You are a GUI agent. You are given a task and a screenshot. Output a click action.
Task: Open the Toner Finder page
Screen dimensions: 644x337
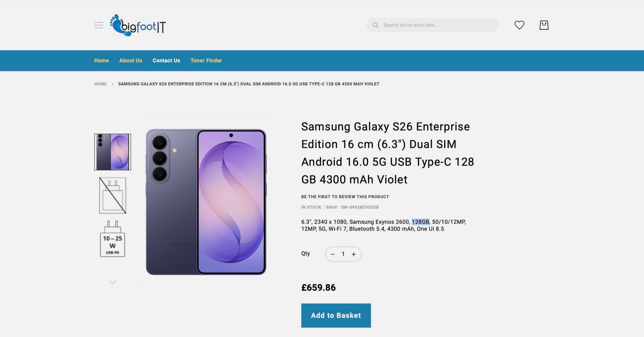[x=206, y=61]
